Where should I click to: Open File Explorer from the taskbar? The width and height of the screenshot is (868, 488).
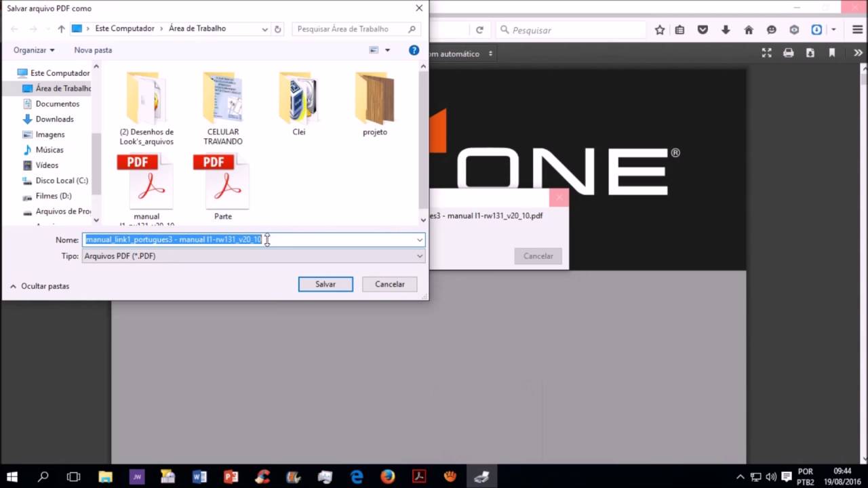pos(106,476)
